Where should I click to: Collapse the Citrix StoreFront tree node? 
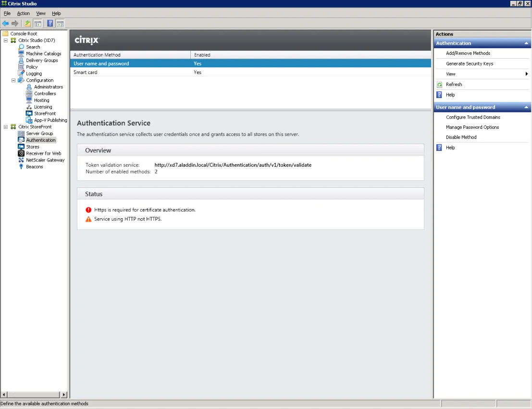pos(5,126)
